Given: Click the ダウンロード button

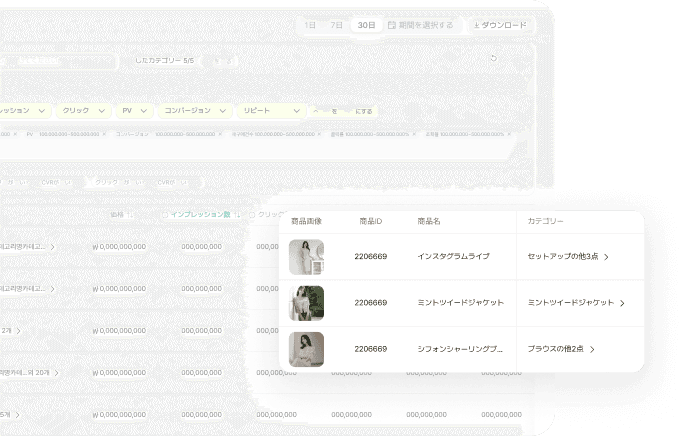Looking at the screenshot, I should tap(500, 25).
